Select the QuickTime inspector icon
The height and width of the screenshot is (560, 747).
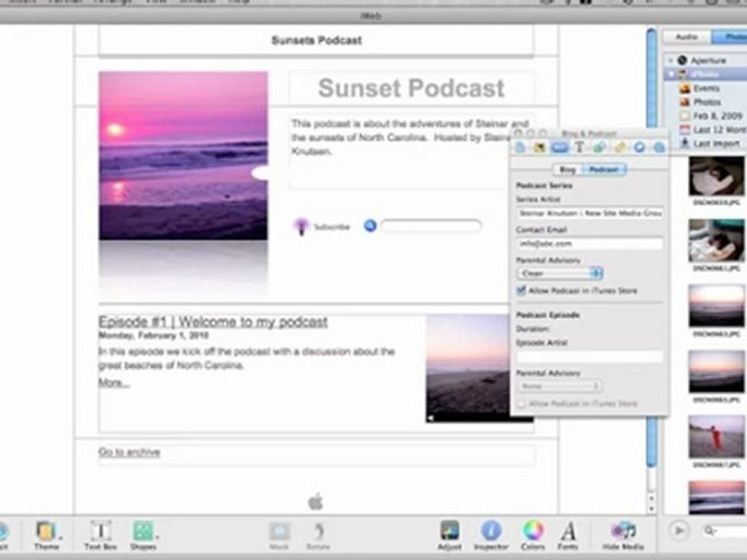659,148
